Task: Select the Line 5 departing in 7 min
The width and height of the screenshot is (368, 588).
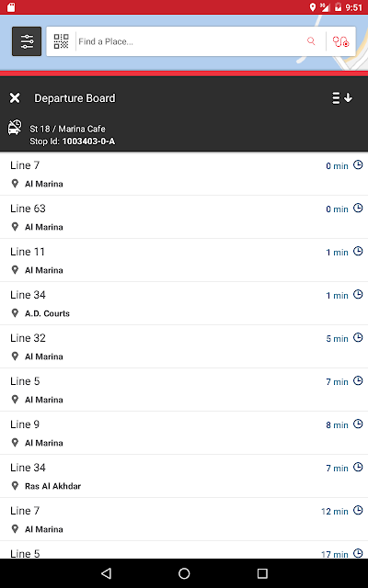Action: pyautogui.click(x=184, y=390)
